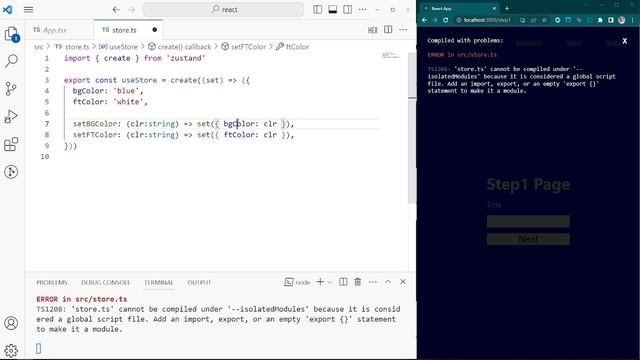Open the Run and Debug view
The image size is (640, 360).
coord(11,116)
